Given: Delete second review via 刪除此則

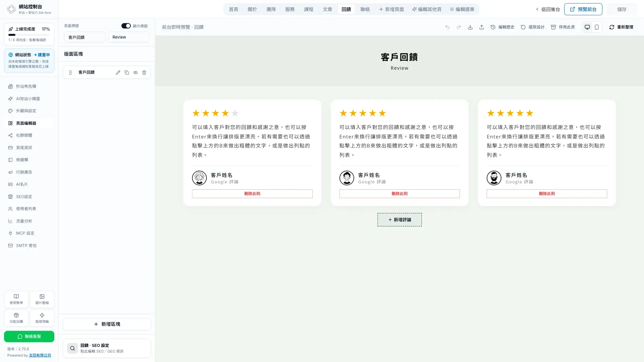Looking at the screenshot, I should click(399, 194).
